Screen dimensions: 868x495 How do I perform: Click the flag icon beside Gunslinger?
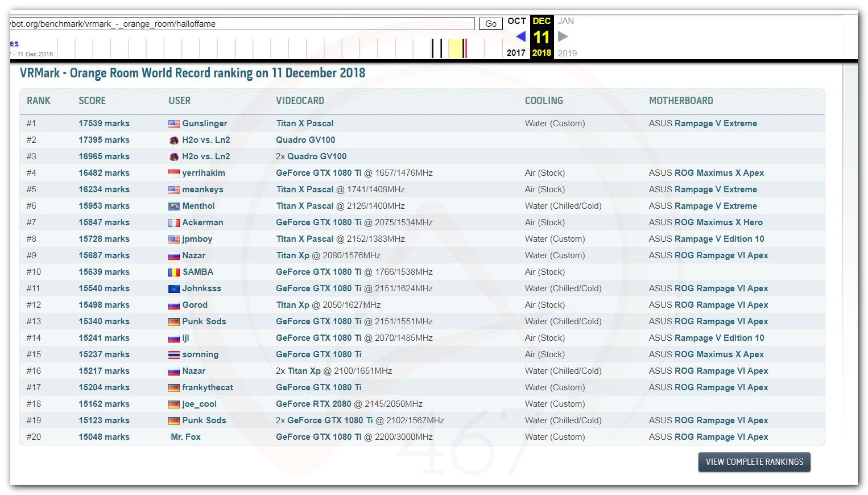[x=174, y=123]
